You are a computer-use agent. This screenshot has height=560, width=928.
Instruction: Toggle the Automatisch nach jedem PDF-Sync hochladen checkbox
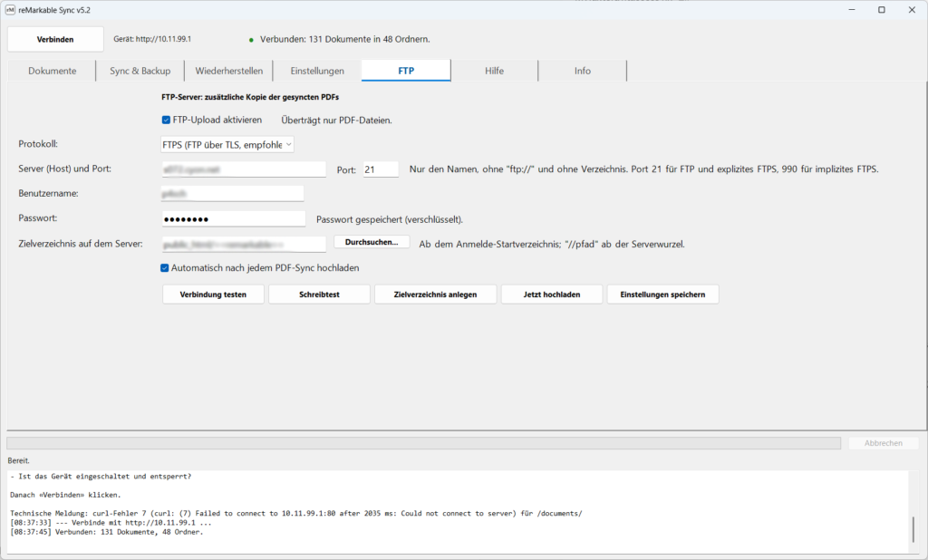pos(165,268)
